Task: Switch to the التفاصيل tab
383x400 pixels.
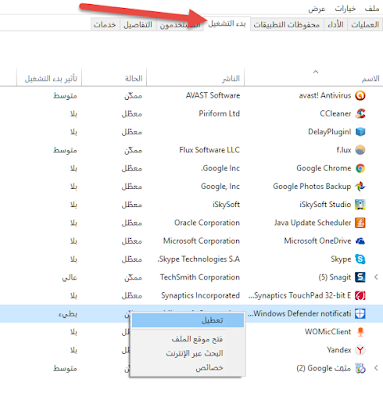Action: [x=138, y=25]
